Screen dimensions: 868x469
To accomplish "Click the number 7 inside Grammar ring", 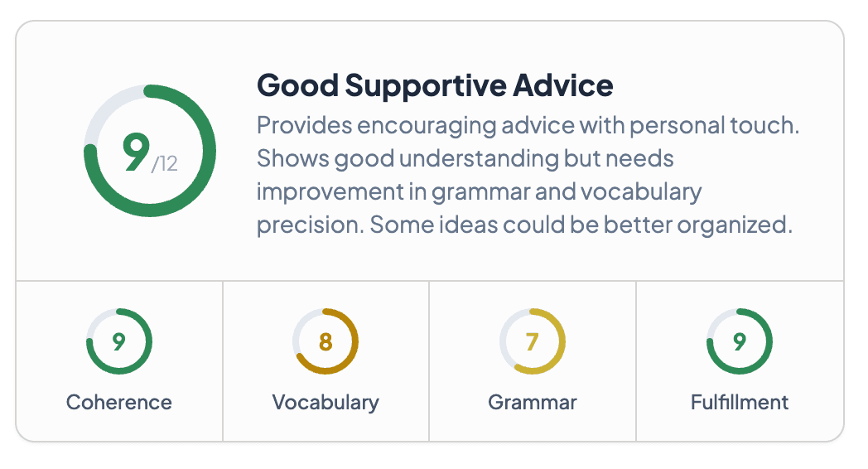I will 533,341.
